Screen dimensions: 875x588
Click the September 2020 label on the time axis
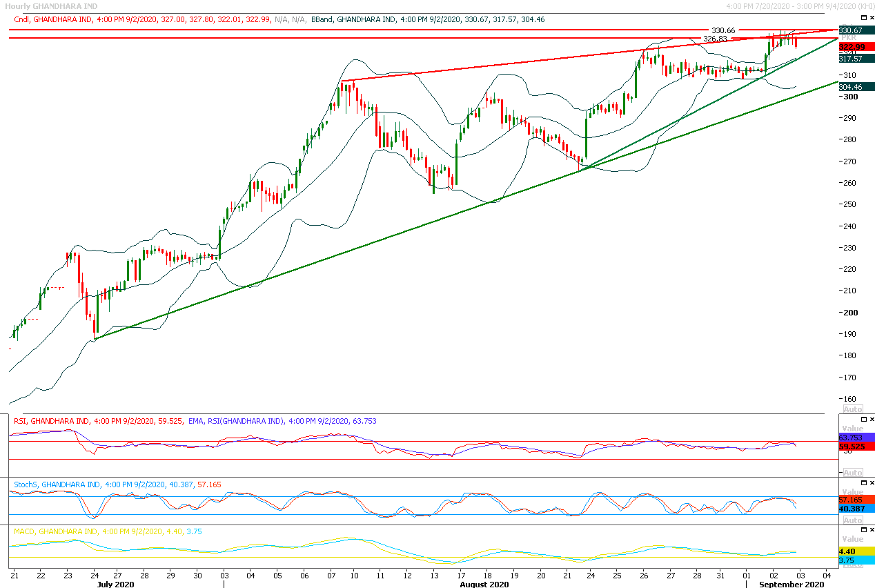coord(791,584)
